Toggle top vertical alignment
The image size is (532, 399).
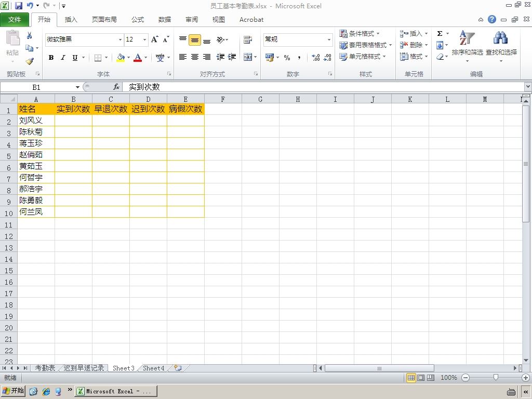[x=183, y=39]
